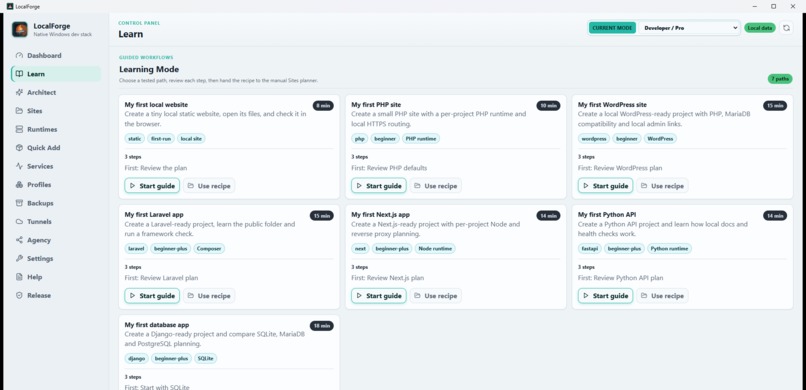The width and height of the screenshot is (806, 390).
Task: Click the My first database app title
Action: pos(157,325)
